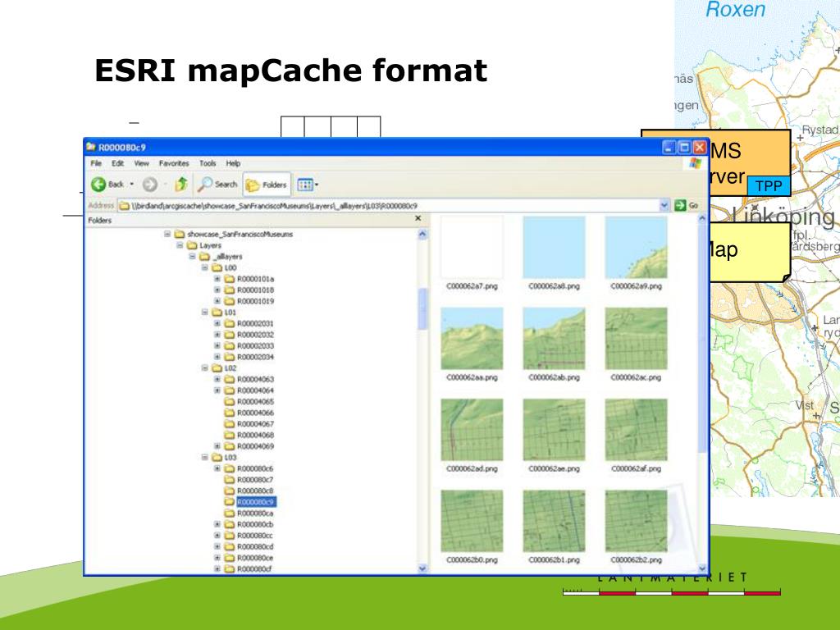The height and width of the screenshot is (630, 840).
Task: Expand the R0000101a folder node
Action: tap(217, 279)
